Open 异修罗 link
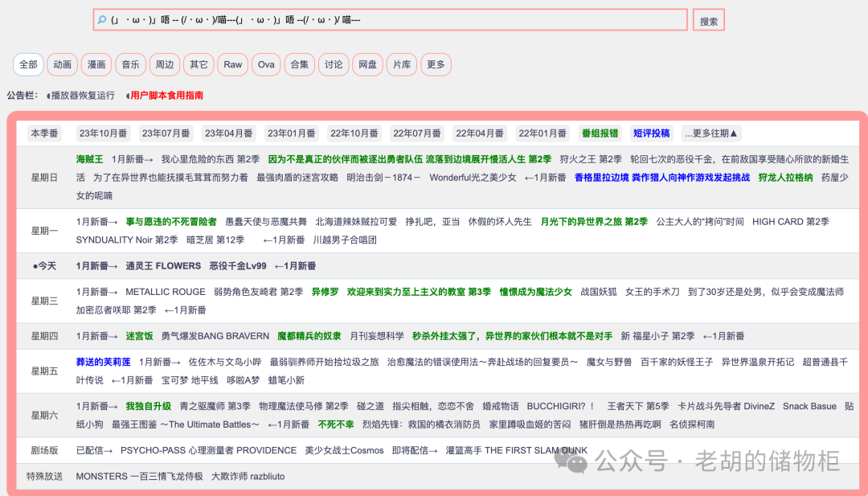This screenshot has width=868, height=496. pyautogui.click(x=325, y=293)
